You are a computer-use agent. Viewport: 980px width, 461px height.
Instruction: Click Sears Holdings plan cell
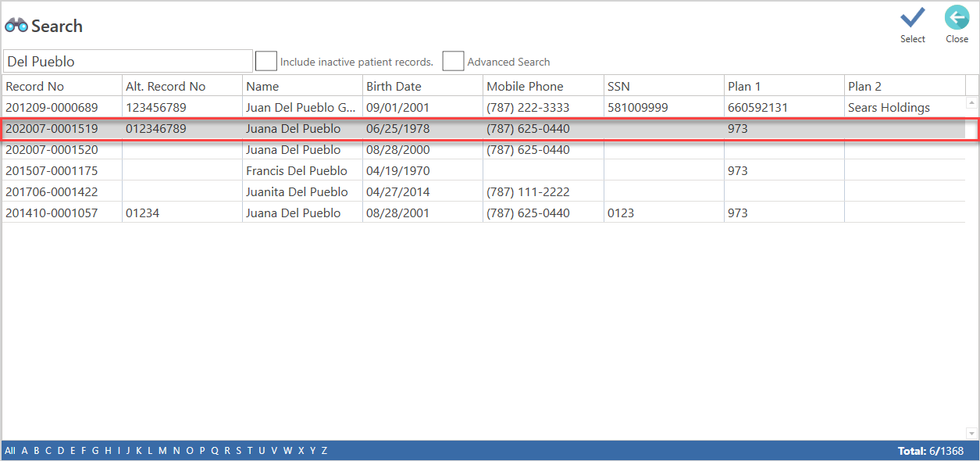tap(904, 107)
